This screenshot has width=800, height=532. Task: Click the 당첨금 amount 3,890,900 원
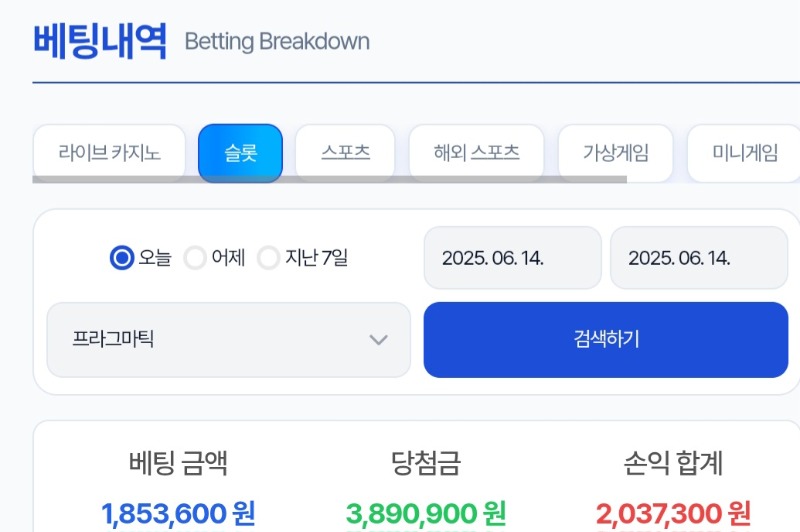(426, 513)
